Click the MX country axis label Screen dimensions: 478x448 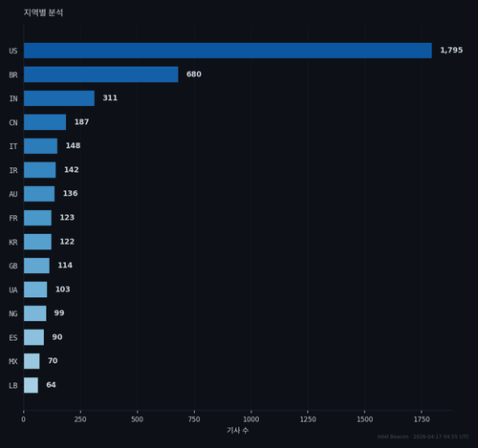click(13, 362)
